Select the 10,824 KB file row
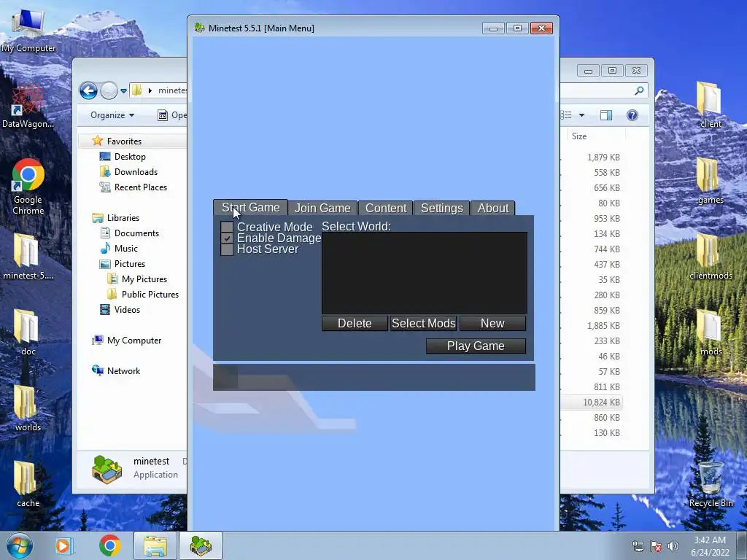 [x=592, y=402]
